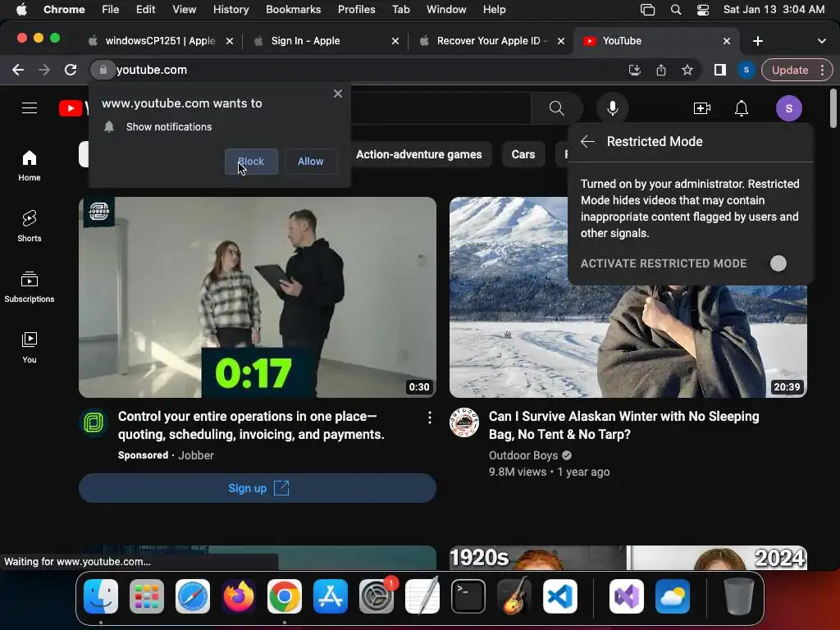Open Visual Studio Code from the dock
840x630 pixels.
click(x=559, y=596)
